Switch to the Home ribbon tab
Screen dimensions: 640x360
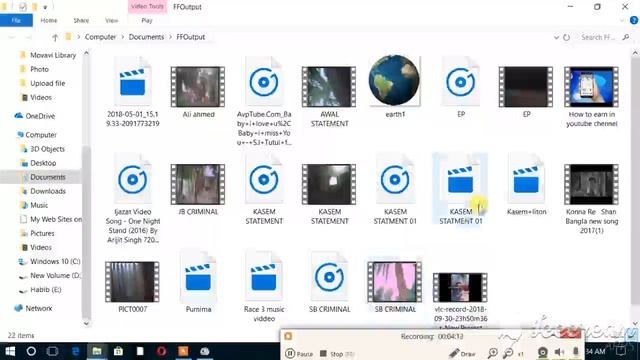(49, 20)
